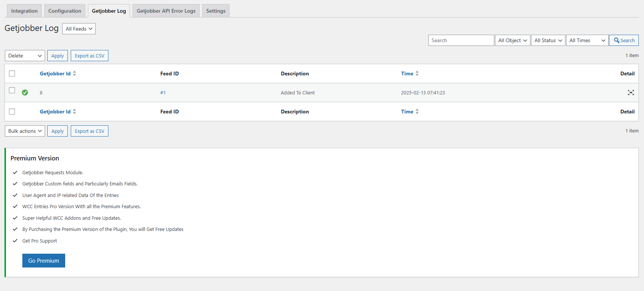Open the All Feeds dropdown
Viewport: 644px width, 291px height.
pos(79,29)
